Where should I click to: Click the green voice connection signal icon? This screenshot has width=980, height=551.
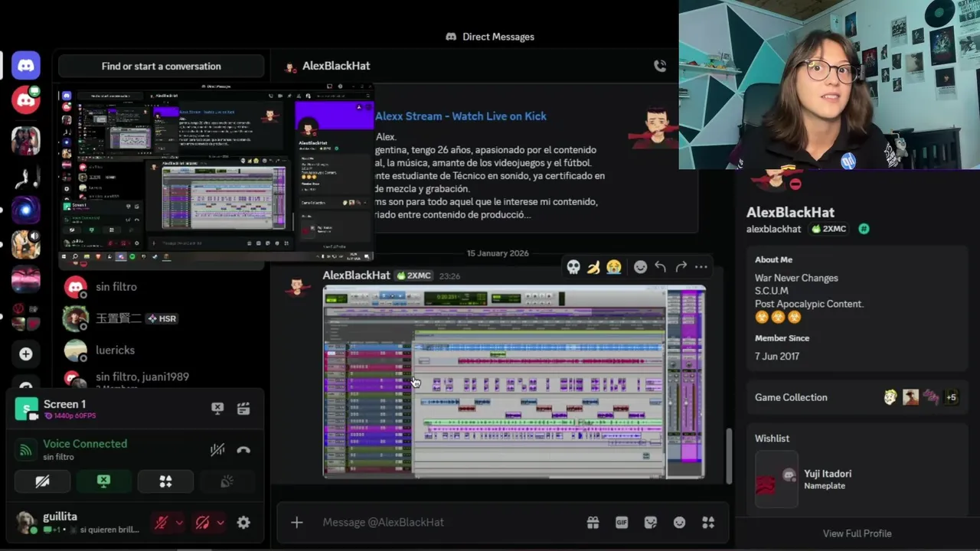point(26,450)
